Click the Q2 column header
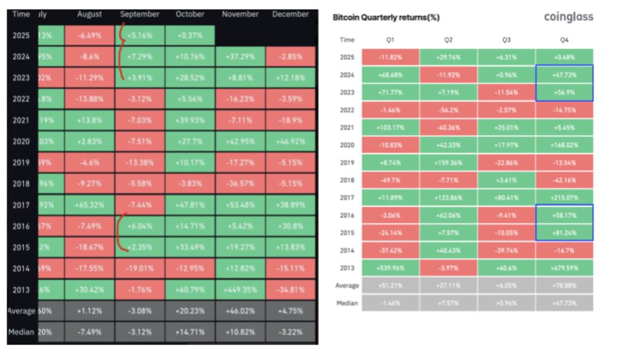This screenshot has width=640, height=364. (448, 40)
